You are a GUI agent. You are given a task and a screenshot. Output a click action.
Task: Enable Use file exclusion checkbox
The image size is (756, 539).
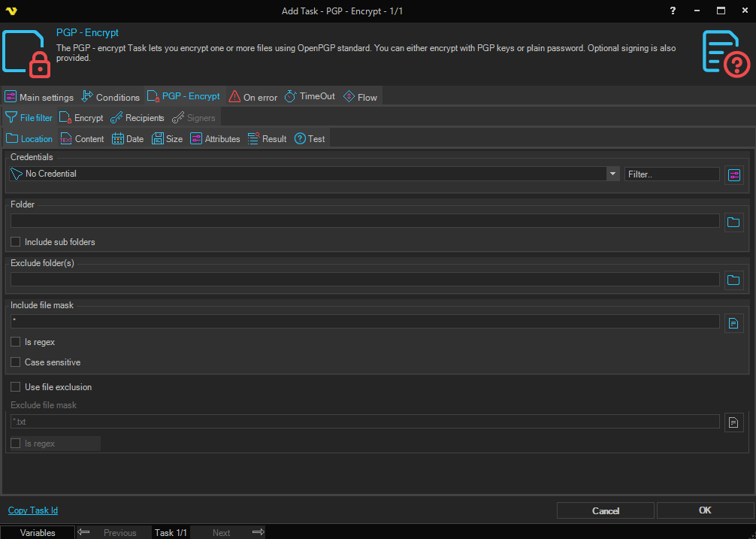click(16, 387)
